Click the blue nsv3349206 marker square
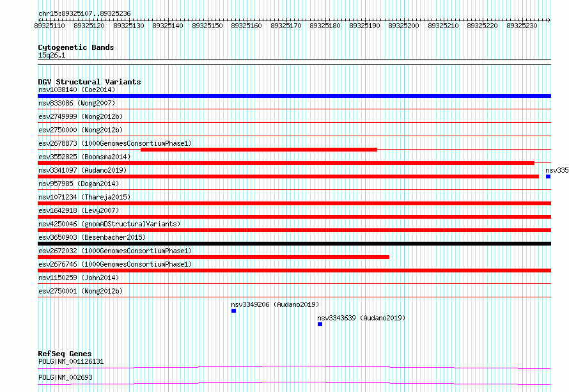The image size is (569, 392). point(234,311)
